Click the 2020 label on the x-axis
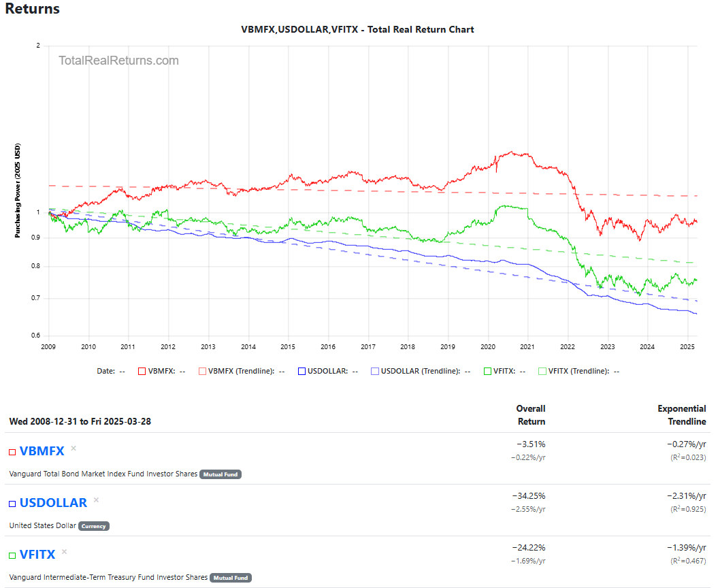 point(488,346)
